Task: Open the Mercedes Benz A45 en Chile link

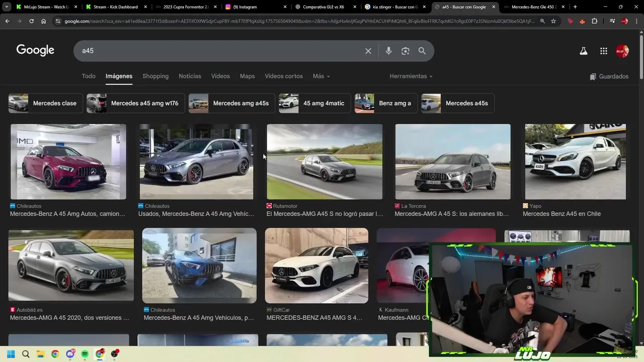Action: pos(561,214)
